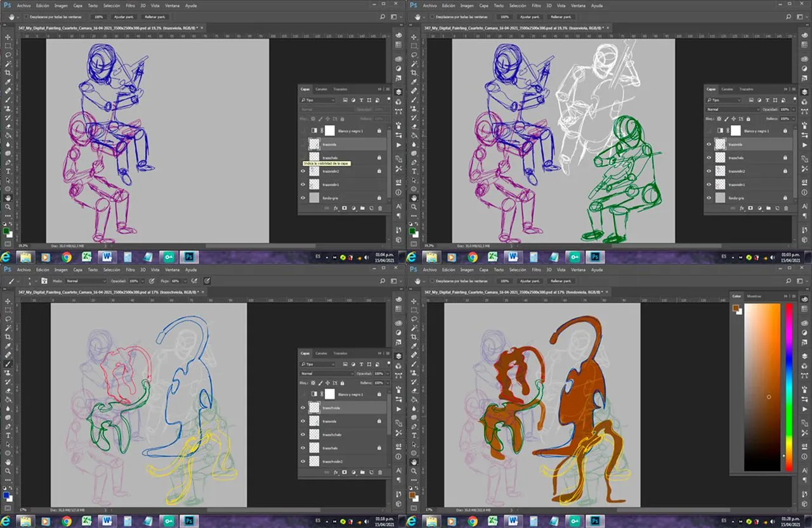The width and height of the screenshot is (812, 528).
Task: Select the Rectangular Marquee tool in top-left window
Action: [x=8, y=46]
